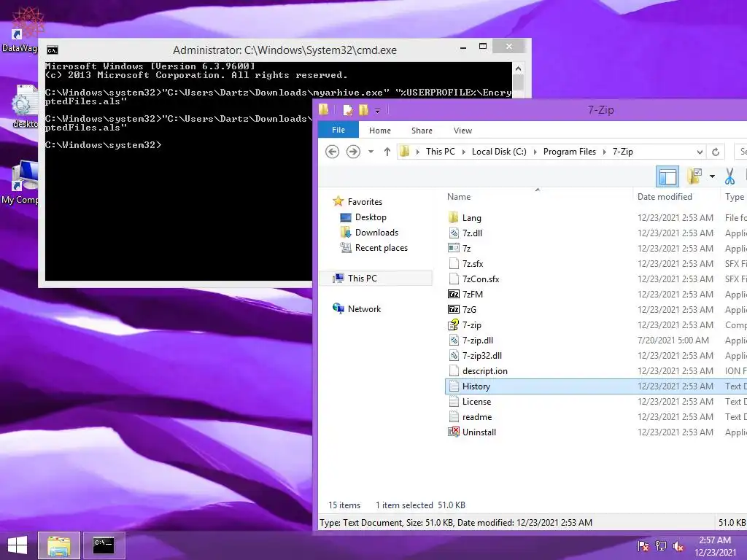
Task: Expand the address bar history dropdown
Action: coord(700,152)
